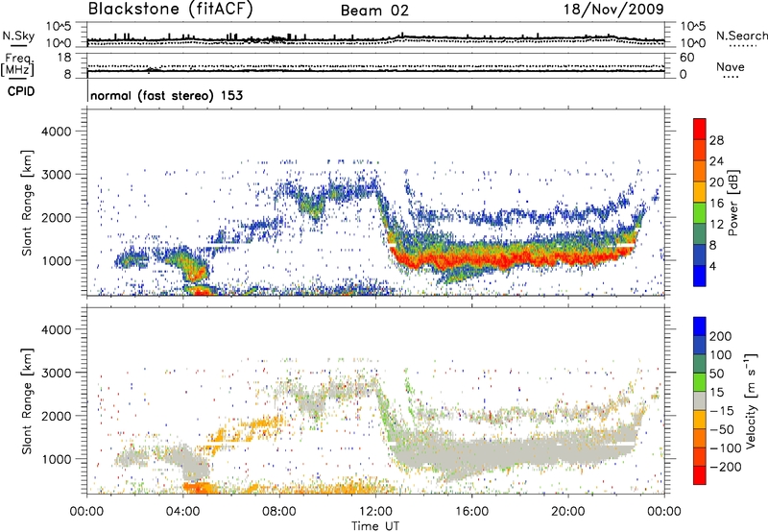Click the '24' label on the Power color bar
The image size is (768, 532).
pyautogui.click(x=716, y=161)
